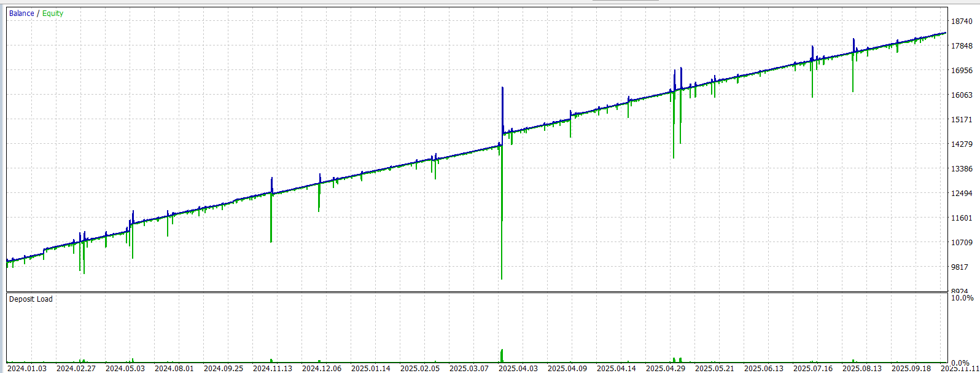Click the 2024.12.06 date label
The height and width of the screenshot is (373, 980).
coord(322,369)
